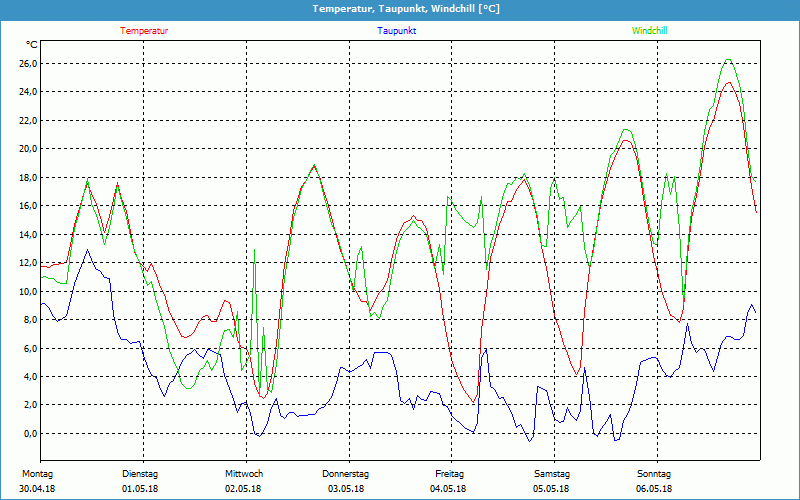This screenshot has width=800, height=500.
Task: Click the Samstag day label
Action: pos(552,474)
